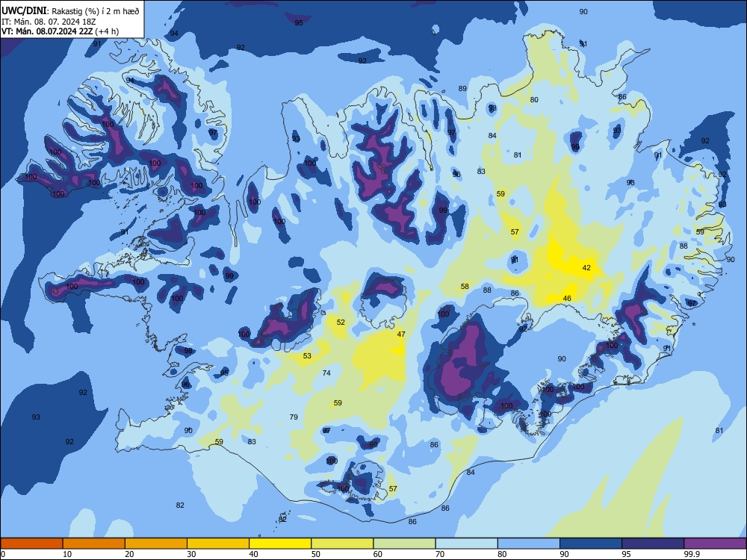Click the map value 79

pos(294,417)
